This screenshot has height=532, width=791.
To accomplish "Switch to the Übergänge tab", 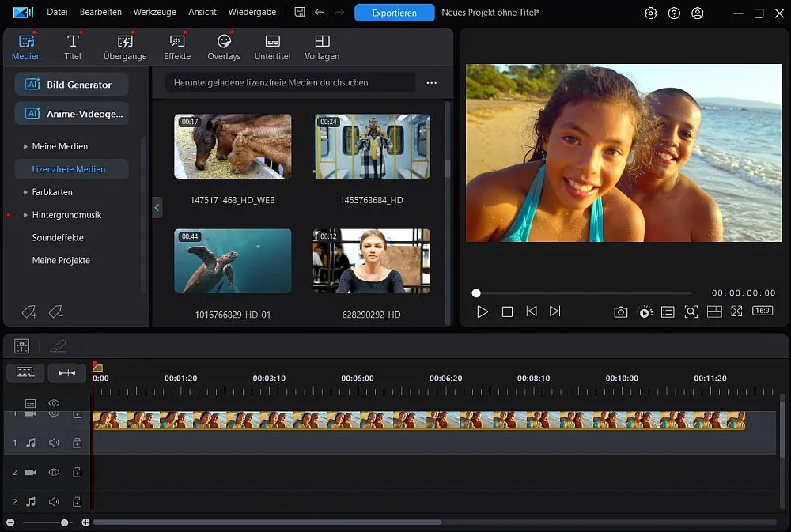I will (124, 46).
